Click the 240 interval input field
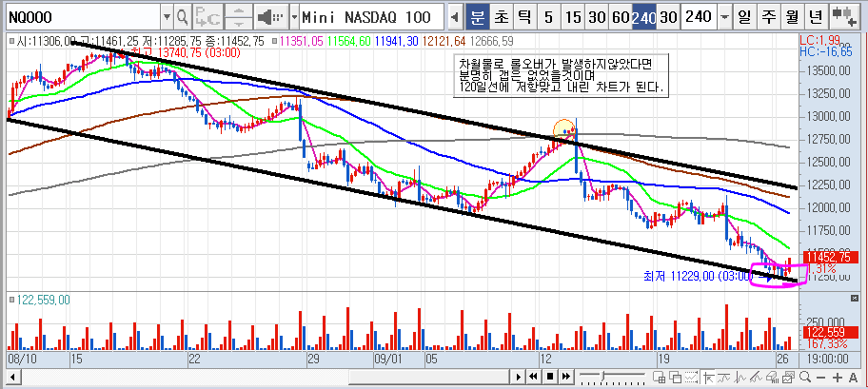 [x=699, y=17]
